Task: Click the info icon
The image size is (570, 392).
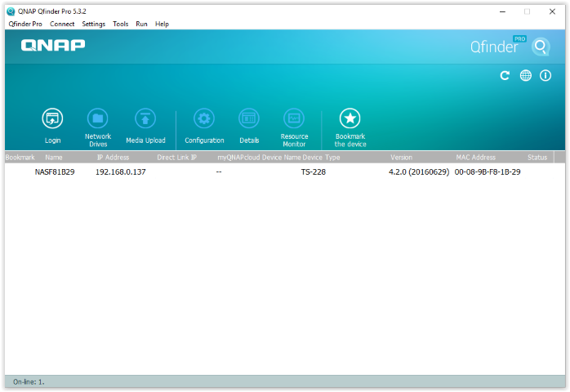Action: point(546,75)
